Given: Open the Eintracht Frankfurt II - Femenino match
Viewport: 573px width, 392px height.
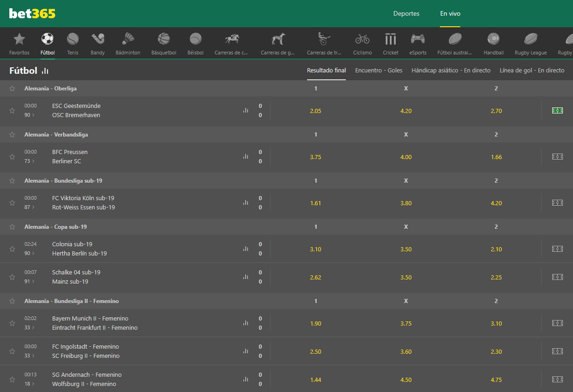Looking at the screenshot, I should [95, 327].
